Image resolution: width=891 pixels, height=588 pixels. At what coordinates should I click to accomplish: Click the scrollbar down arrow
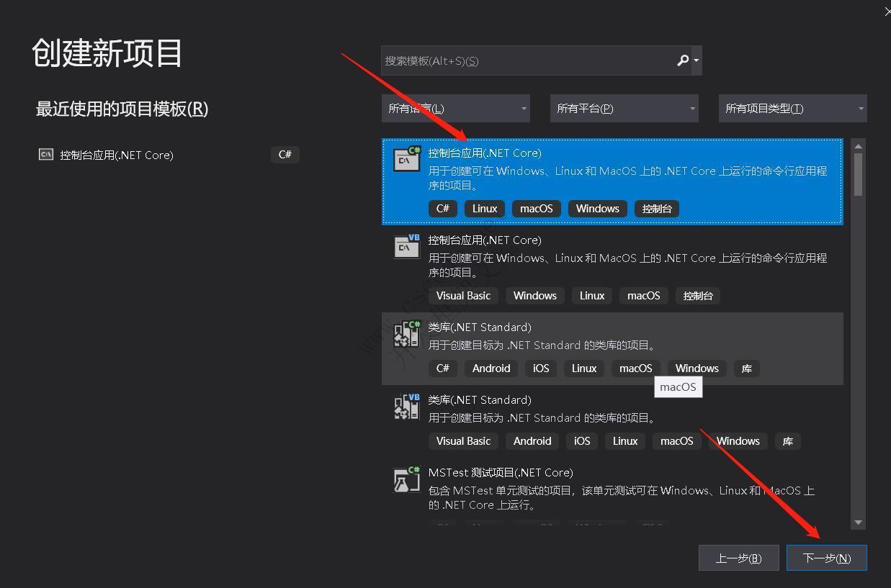pyautogui.click(x=858, y=523)
